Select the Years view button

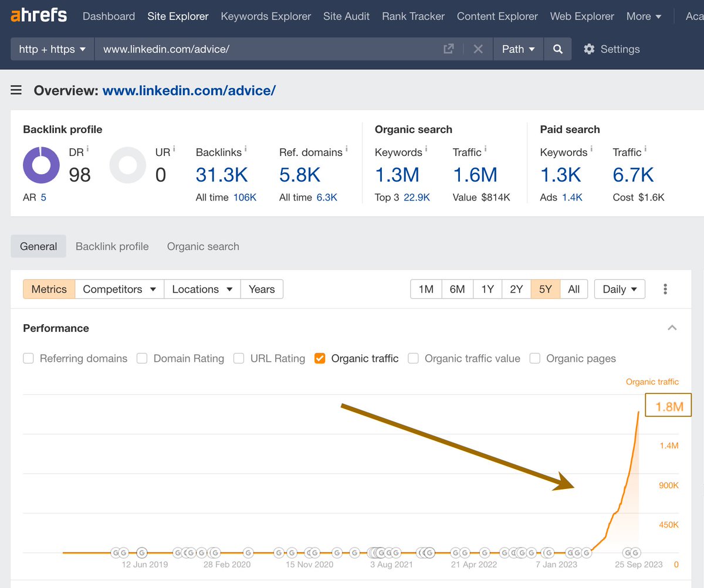[x=262, y=289]
